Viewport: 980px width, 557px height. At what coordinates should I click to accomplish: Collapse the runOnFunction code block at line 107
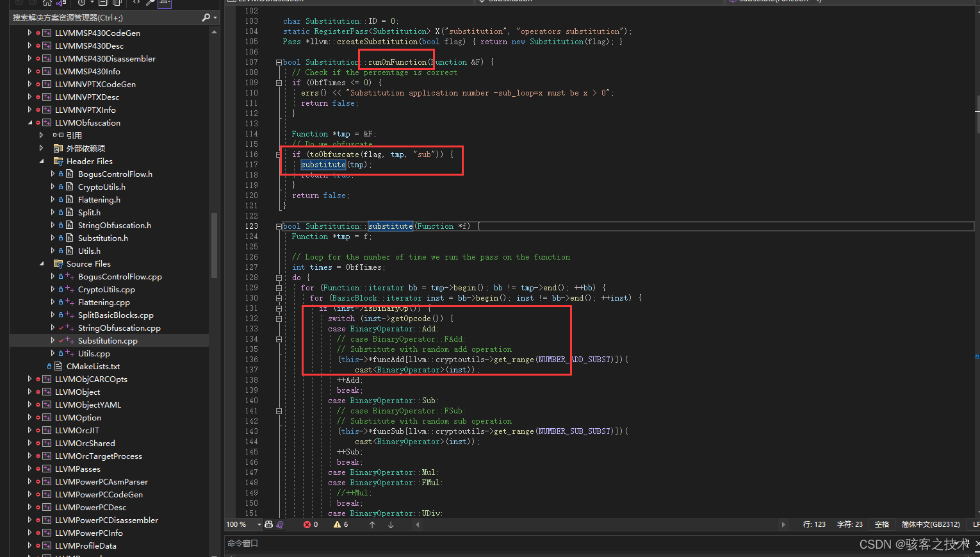click(279, 62)
